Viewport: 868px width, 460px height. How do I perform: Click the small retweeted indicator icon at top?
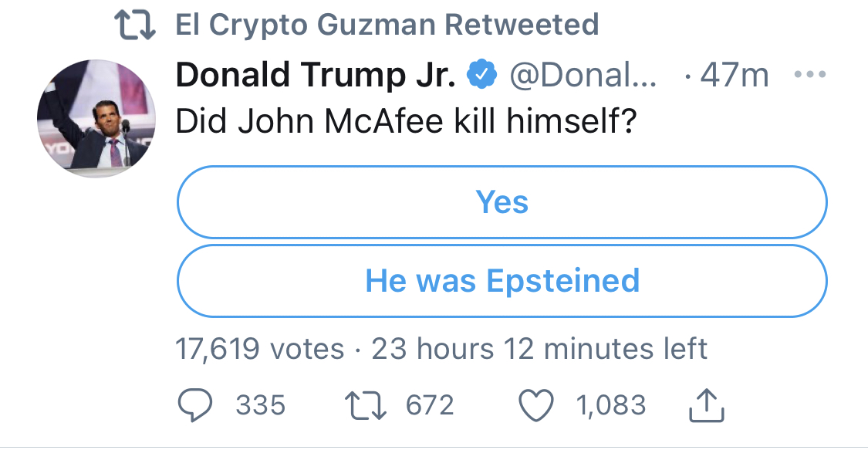[133, 25]
